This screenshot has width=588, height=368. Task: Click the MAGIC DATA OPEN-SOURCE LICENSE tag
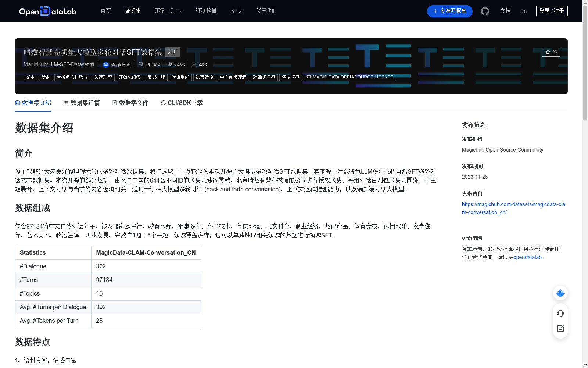pyautogui.click(x=350, y=77)
